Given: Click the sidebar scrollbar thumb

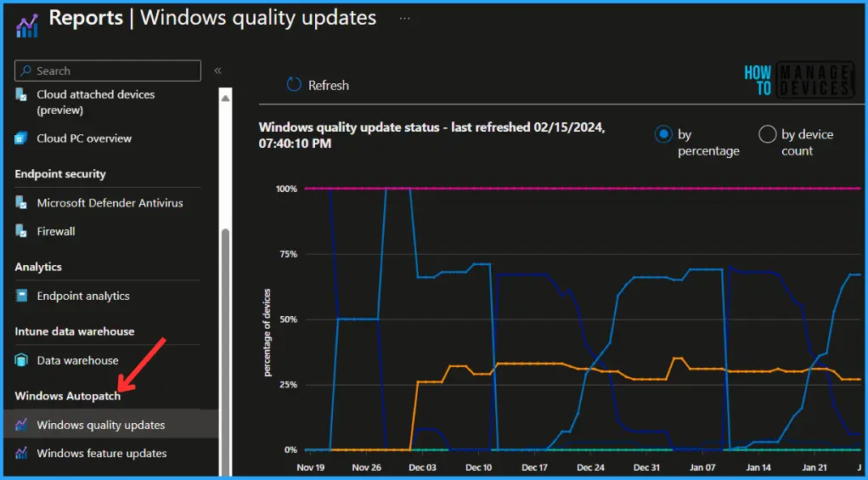Looking at the screenshot, I should 225,352.
